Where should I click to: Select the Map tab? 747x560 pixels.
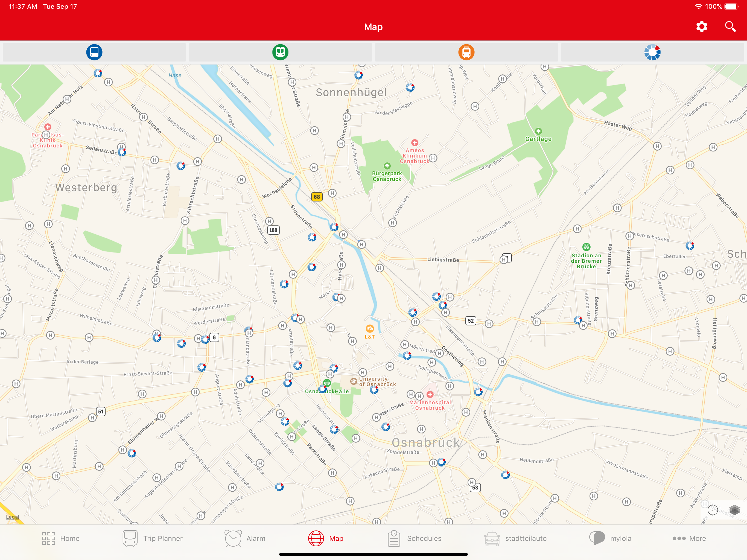326,538
